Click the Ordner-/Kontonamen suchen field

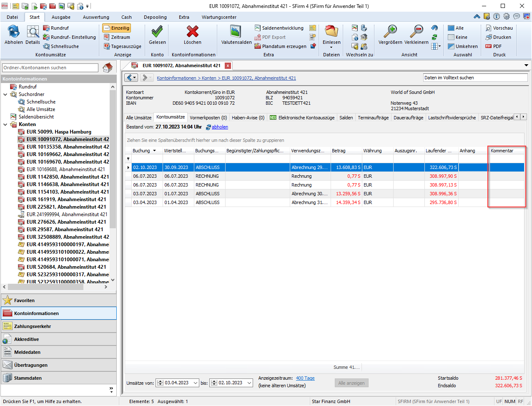point(50,68)
